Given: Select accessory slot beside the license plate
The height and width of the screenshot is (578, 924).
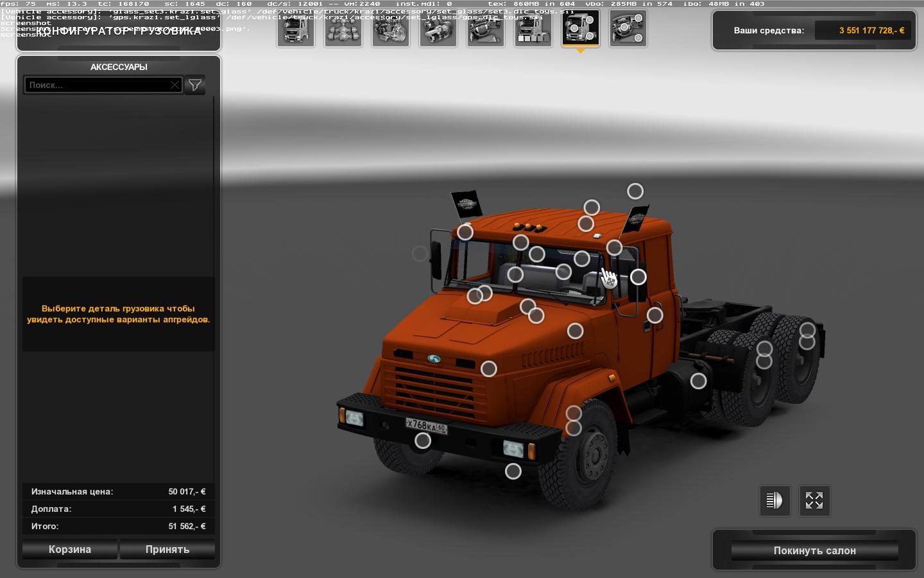Looking at the screenshot, I should 423,441.
